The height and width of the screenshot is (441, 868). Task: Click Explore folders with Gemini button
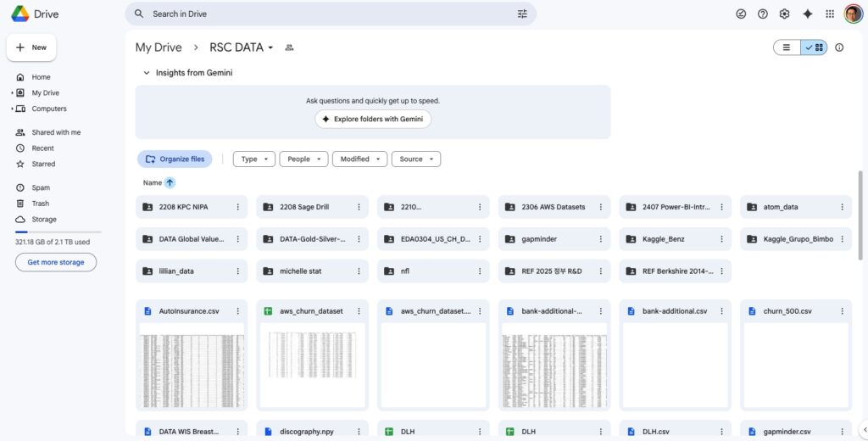(373, 120)
